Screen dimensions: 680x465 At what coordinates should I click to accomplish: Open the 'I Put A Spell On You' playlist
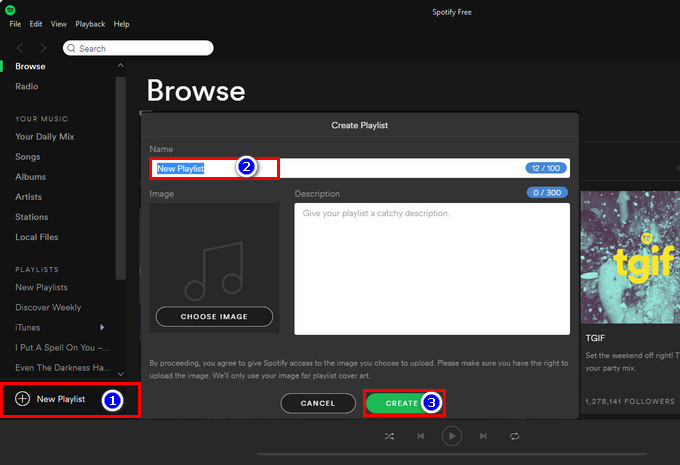pos(62,347)
